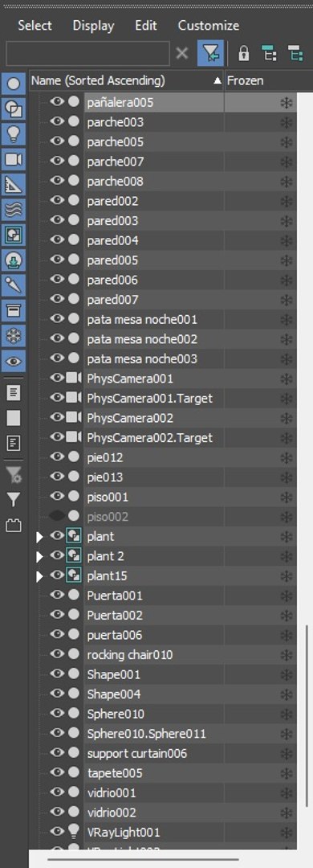Open advanced filter settings funnel-gear icon
Screen dimensions: 313x868
[14, 475]
